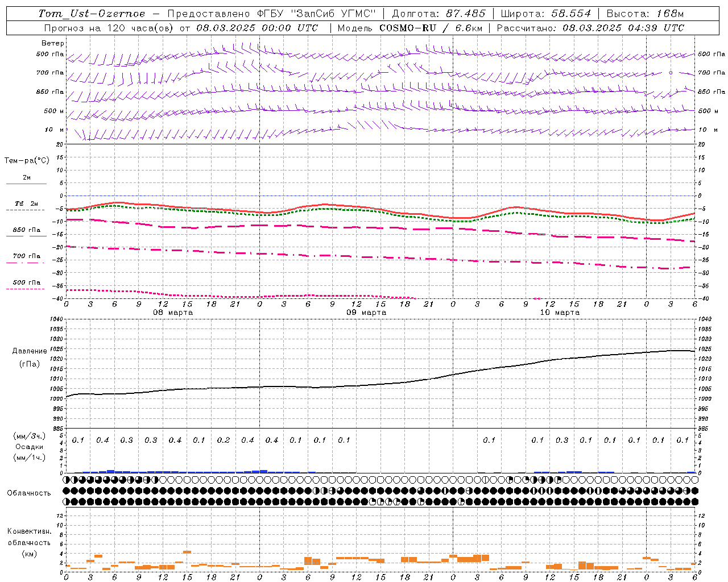Viewport: 728px width, 582px height.
Task: Click the 0.2 precipitation value
Action: (224, 440)
